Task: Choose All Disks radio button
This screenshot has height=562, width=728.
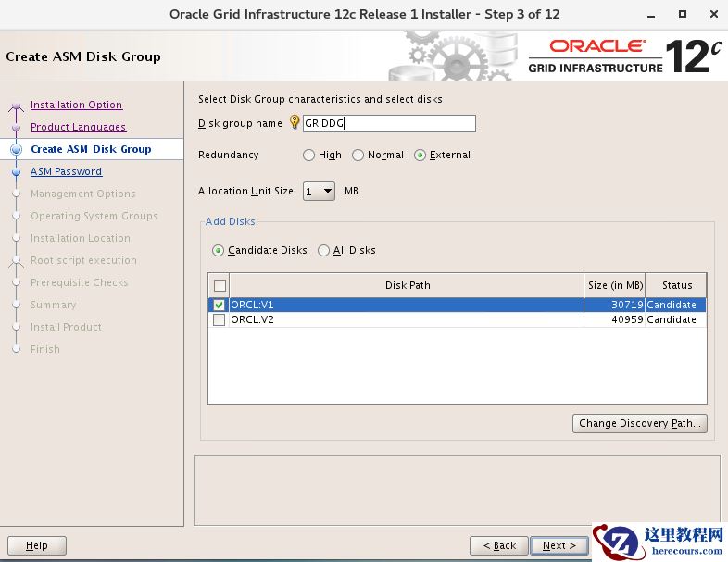Action: click(x=323, y=251)
